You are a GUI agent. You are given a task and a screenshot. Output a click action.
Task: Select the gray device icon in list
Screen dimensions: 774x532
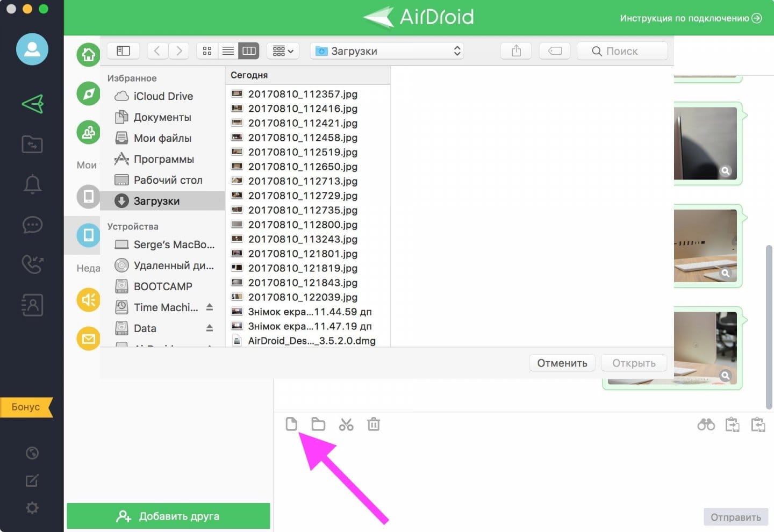coord(89,196)
